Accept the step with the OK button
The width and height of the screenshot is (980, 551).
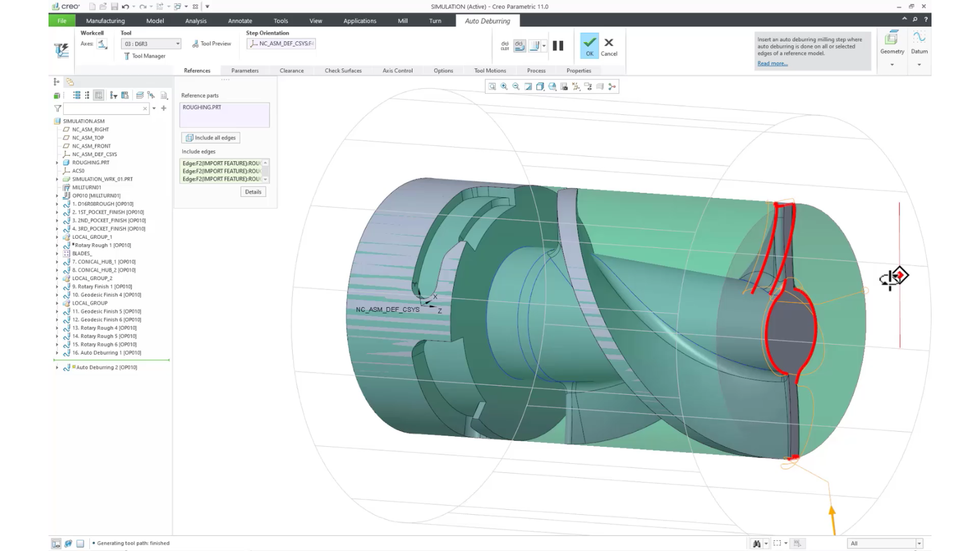(x=590, y=46)
